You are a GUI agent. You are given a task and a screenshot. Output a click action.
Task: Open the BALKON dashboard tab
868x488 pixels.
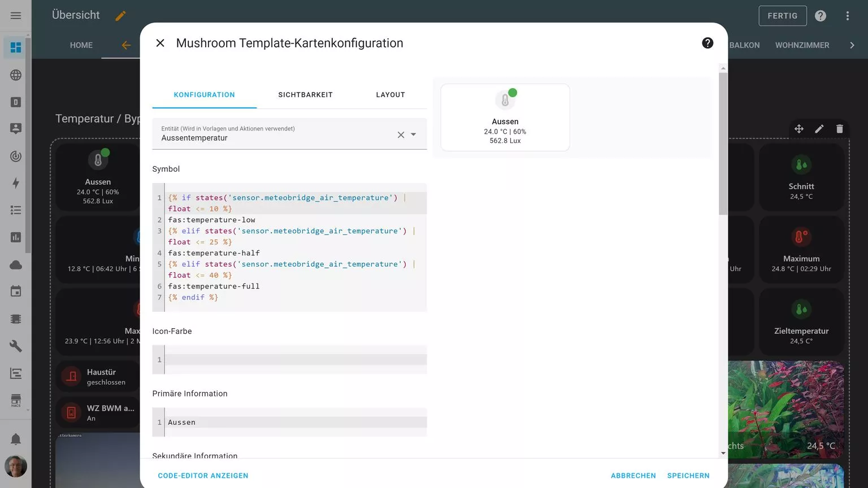click(x=744, y=45)
